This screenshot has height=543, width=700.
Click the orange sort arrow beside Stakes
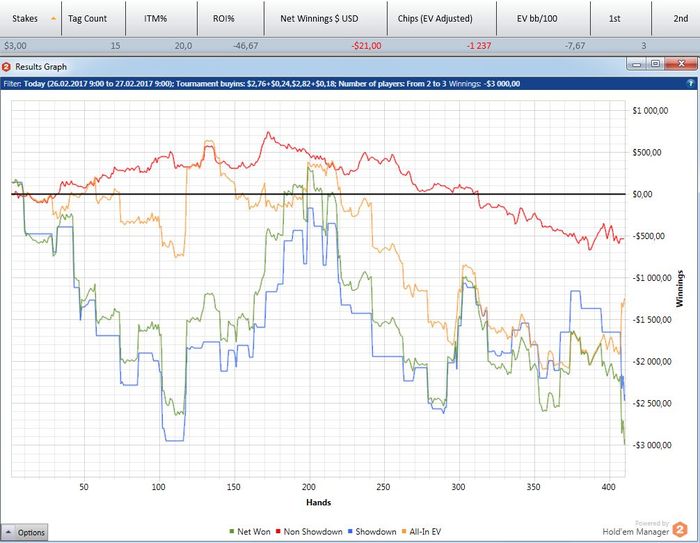click(x=54, y=18)
